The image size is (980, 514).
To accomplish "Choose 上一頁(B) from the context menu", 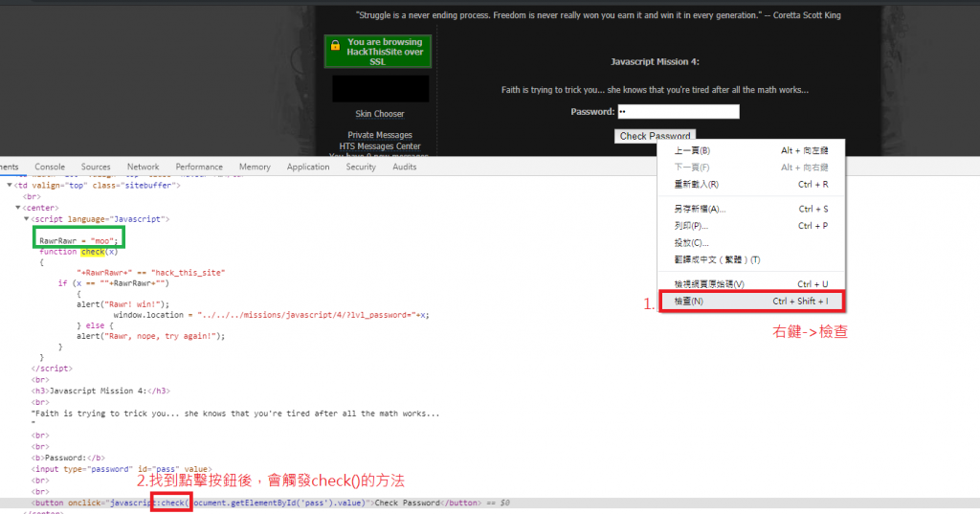I will click(750, 150).
